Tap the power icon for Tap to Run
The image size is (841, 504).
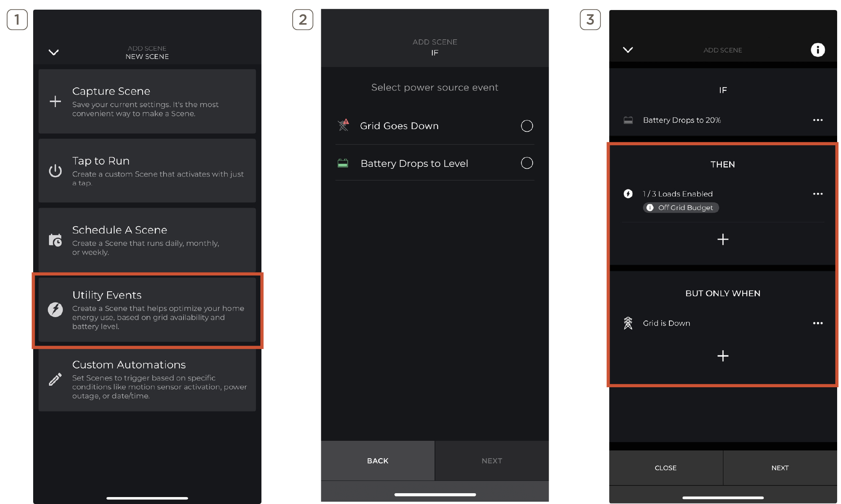[x=55, y=171]
